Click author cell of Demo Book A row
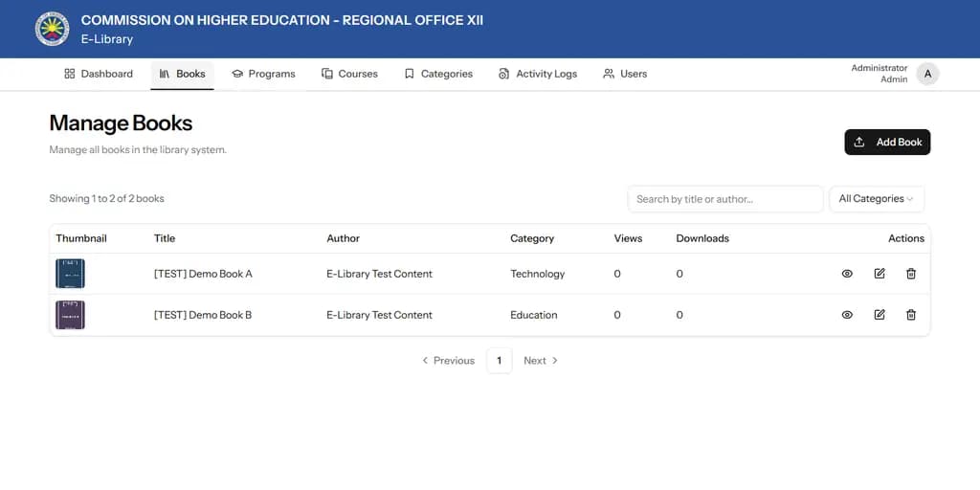The height and width of the screenshot is (490, 980). point(379,274)
